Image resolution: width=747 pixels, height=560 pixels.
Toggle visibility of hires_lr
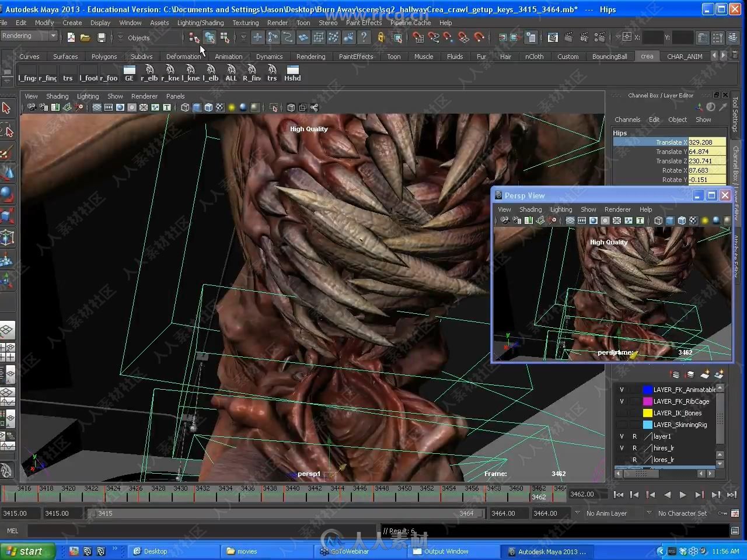(622, 448)
